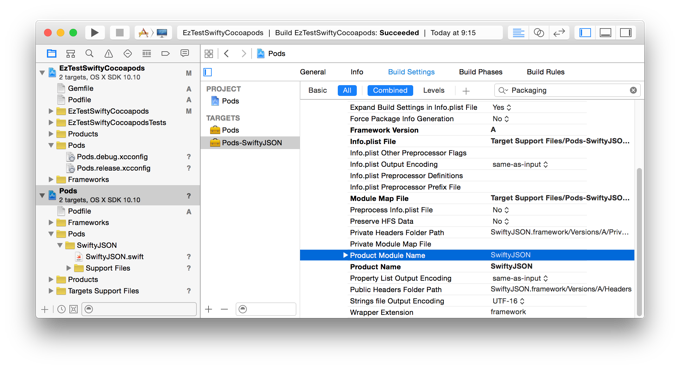This screenshot has width=680, height=369.
Task: Expand the Support Files folder
Action: coord(69,268)
